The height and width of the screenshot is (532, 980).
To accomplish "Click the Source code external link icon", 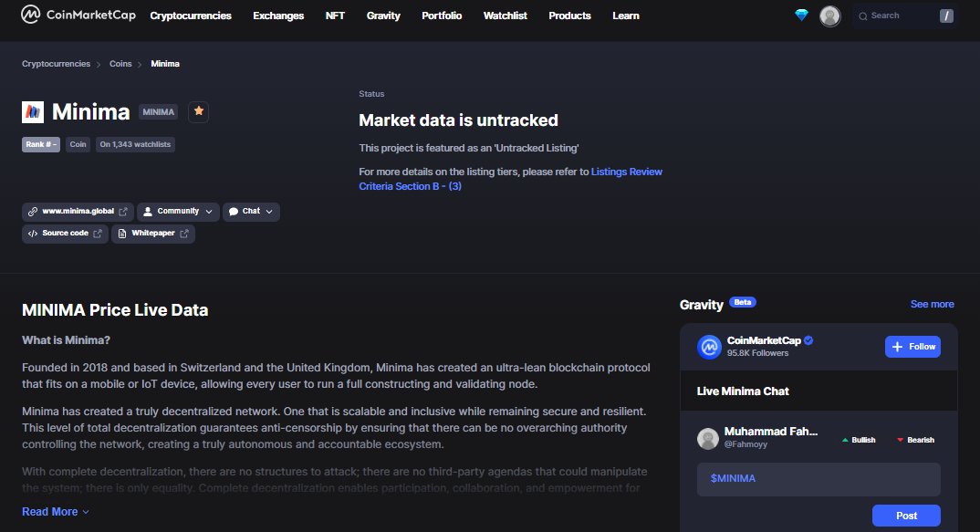I will [x=98, y=234].
